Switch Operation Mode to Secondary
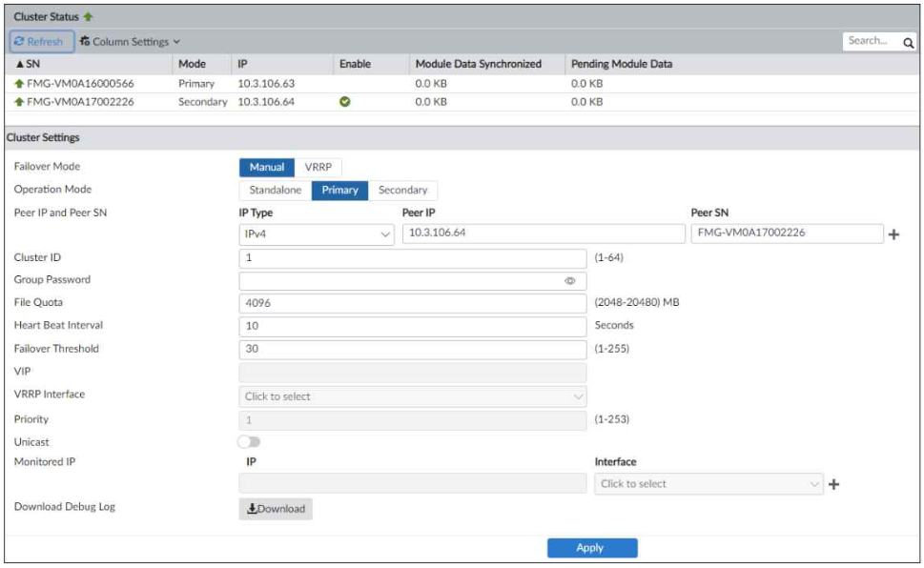924x568 pixels. point(402,190)
